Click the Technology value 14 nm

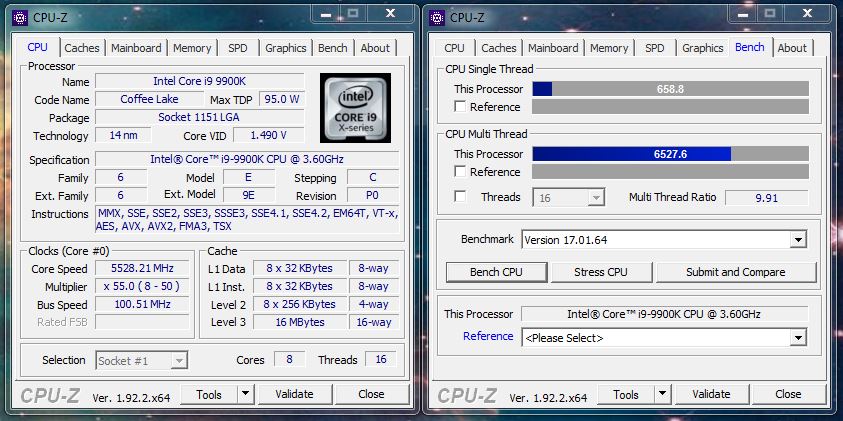coord(123,135)
